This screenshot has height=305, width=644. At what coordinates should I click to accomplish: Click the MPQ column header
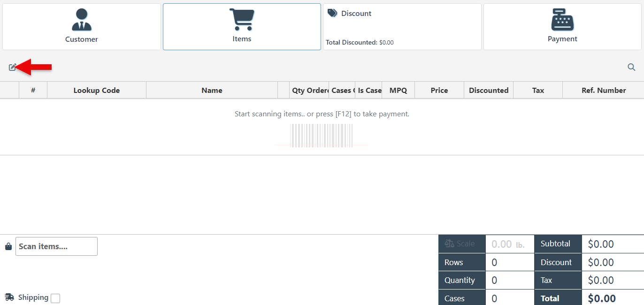click(398, 90)
